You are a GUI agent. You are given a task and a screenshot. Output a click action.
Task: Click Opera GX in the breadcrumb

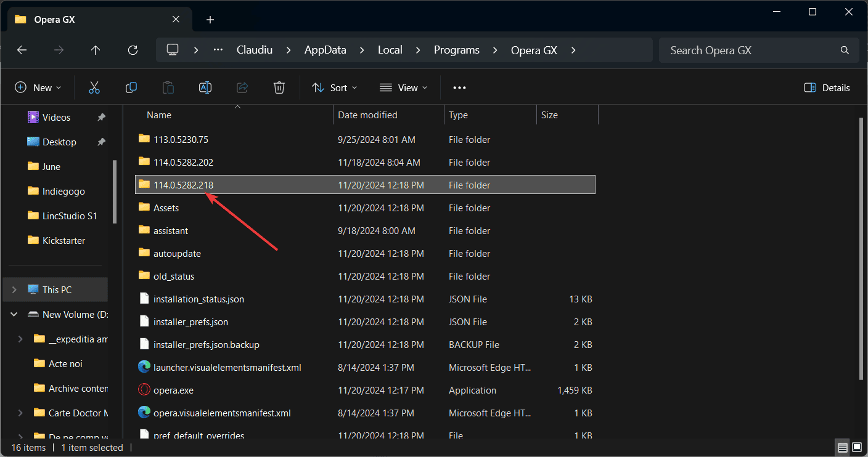[x=534, y=51]
